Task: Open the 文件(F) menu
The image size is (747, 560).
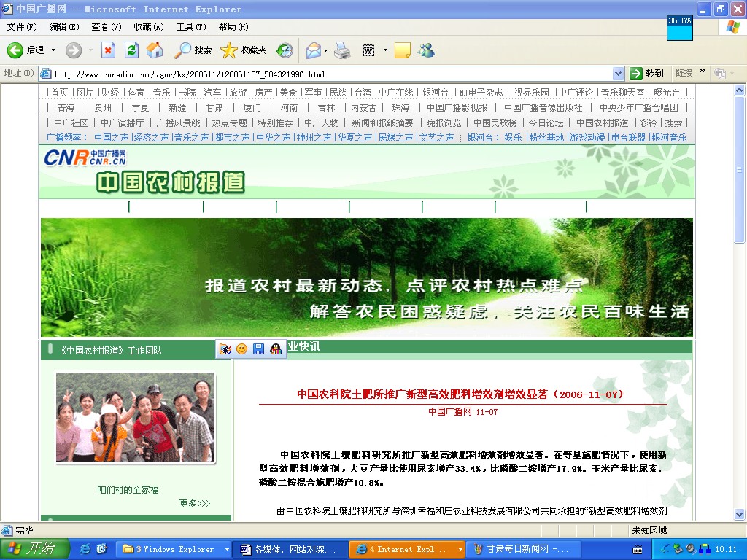Action: point(21,27)
